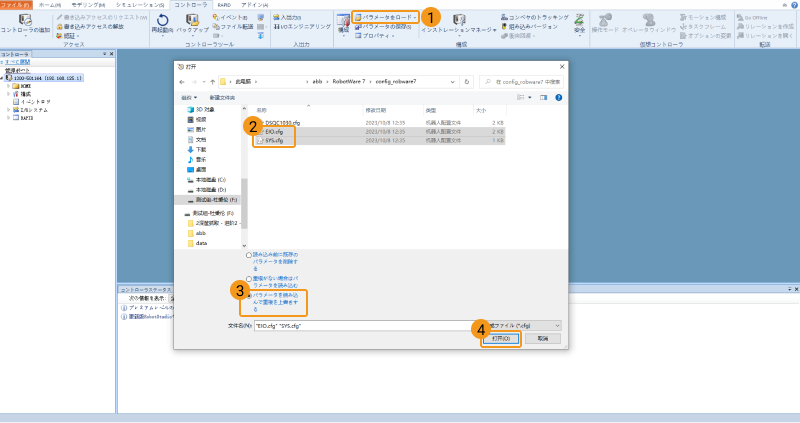800x423 pixels.
Task: Click the help icon in the Open dialog
Action: click(563, 97)
